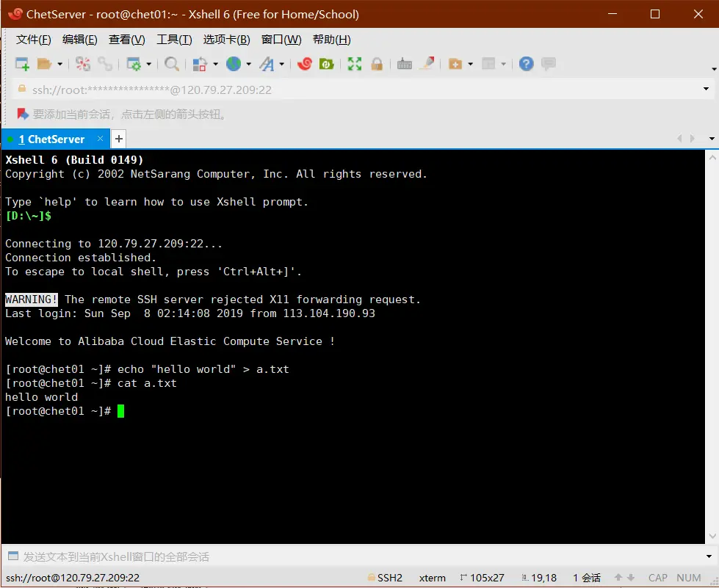Click the "1 会话" status entry
Image resolution: width=719 pixels, height=588 pixels.
point(587,578)
